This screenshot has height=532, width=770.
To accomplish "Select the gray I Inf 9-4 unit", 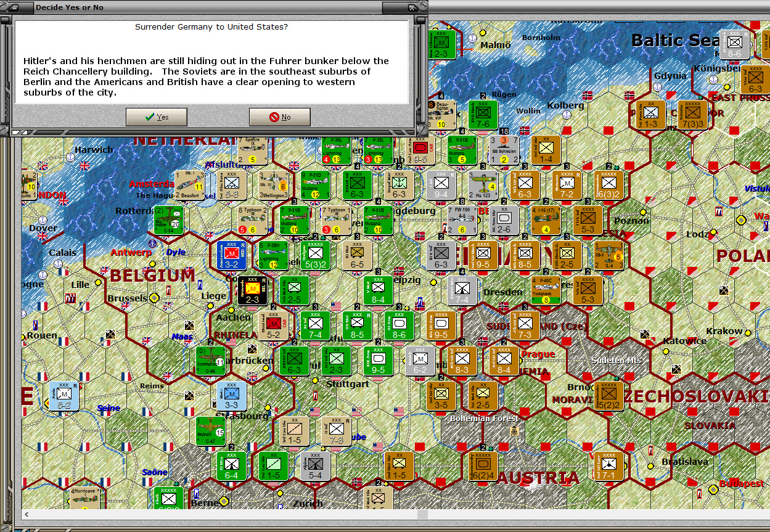I will pos(441,186).
